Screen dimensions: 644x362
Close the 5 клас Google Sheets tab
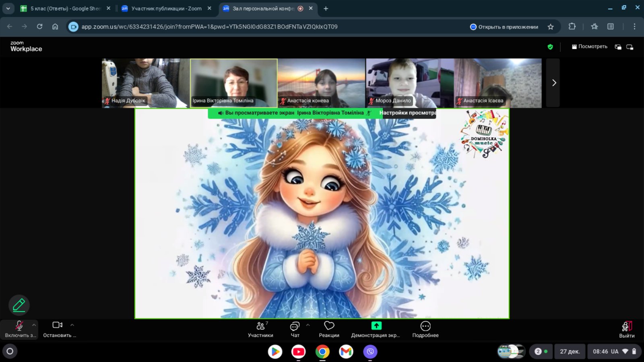108,8
